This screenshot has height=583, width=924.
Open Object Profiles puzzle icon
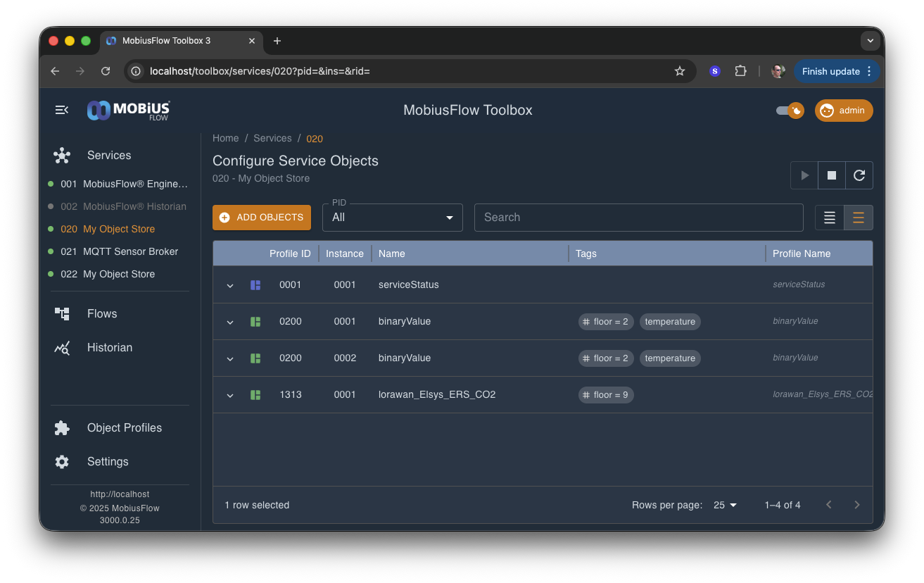(62, 428)
